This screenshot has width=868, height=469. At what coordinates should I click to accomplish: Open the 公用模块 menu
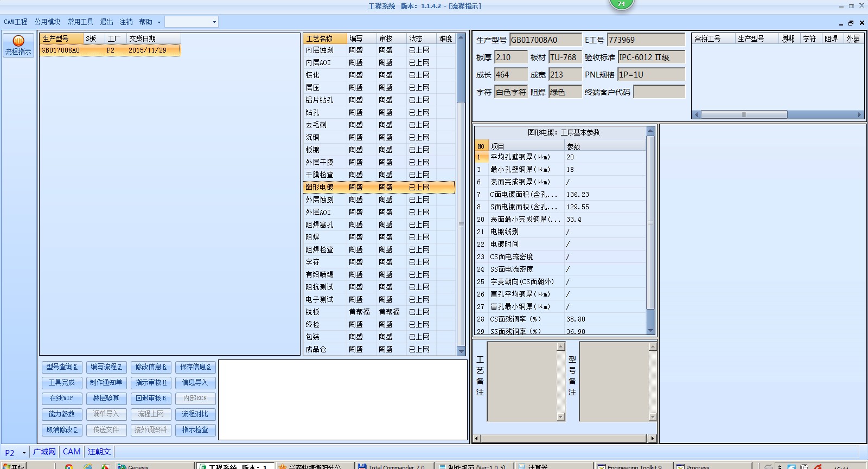48,22
